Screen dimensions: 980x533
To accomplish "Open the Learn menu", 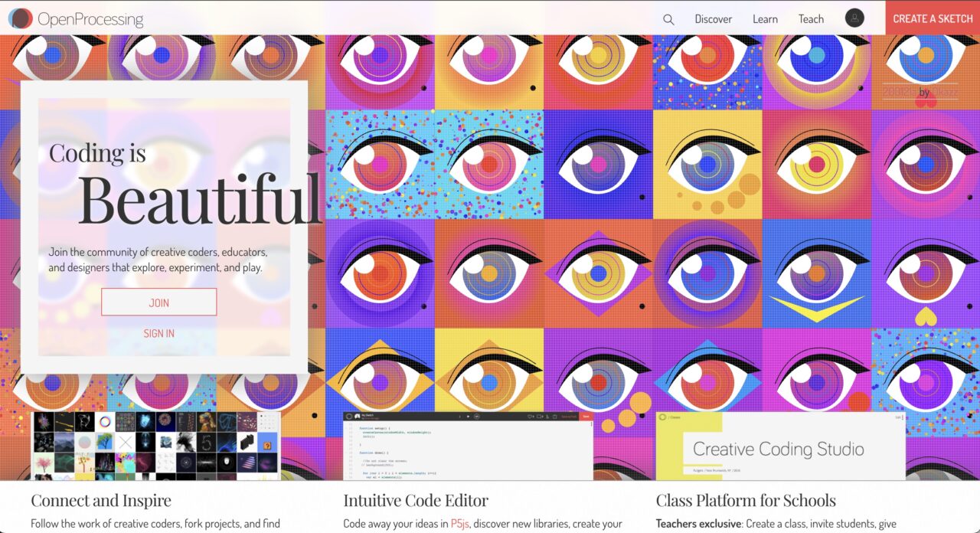I will coord(765,19).
